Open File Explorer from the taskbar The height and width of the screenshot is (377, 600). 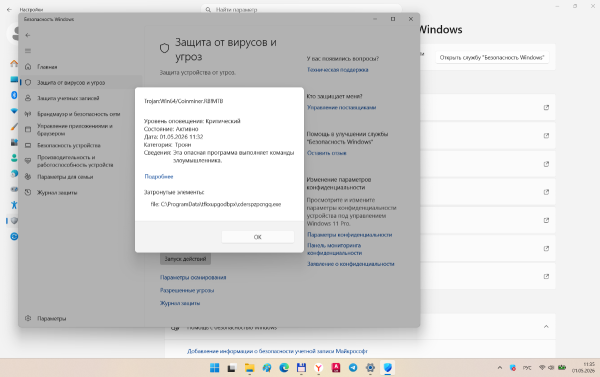click(249, 368)
